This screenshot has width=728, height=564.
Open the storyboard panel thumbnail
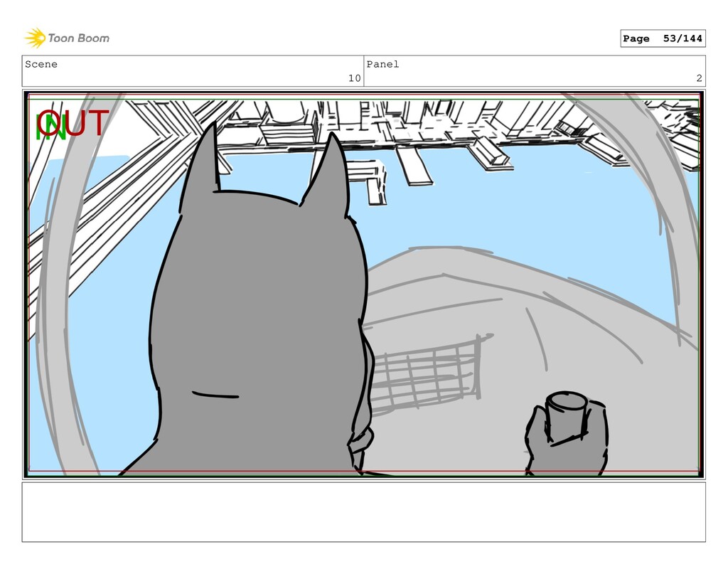point(363,284)
